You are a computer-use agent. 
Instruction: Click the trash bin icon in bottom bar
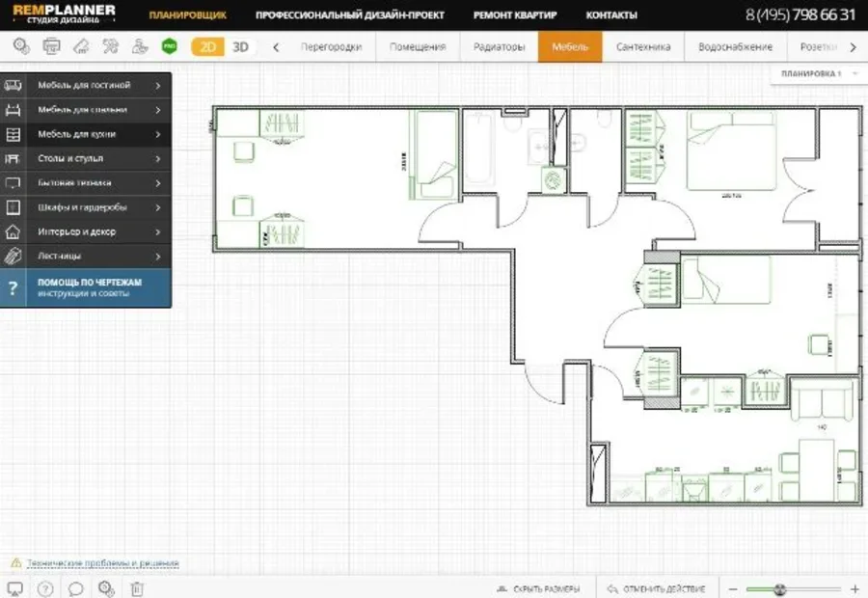137,588
